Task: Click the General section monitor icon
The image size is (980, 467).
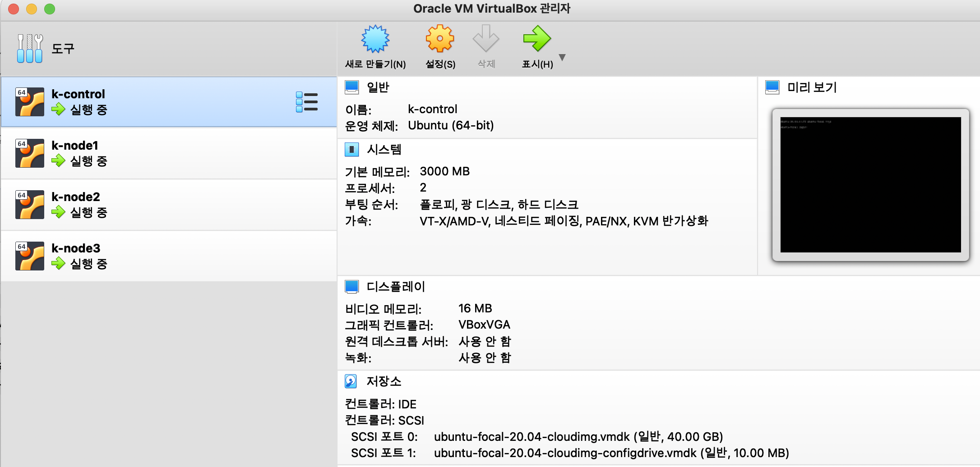Action: [351, 87]
